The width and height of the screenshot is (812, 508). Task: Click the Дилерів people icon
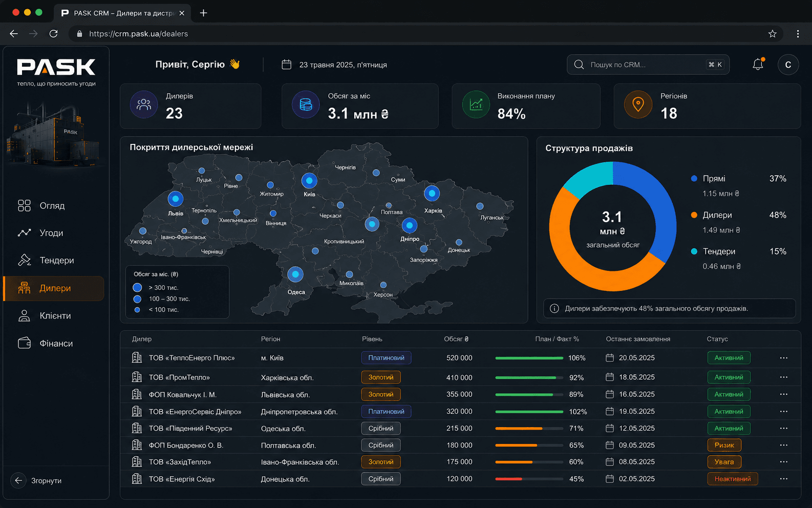(144, 104)
